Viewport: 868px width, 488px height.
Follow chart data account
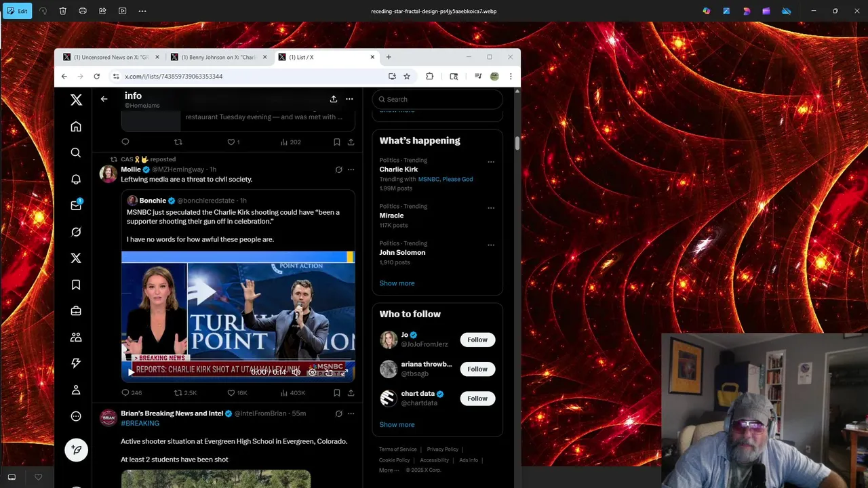pyautogui.click(x=477, y=399)
